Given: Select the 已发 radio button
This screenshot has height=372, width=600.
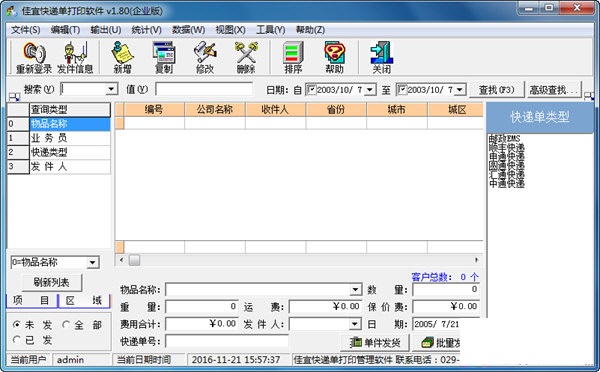Looking at the screenshot, I should tap(16, 339).
